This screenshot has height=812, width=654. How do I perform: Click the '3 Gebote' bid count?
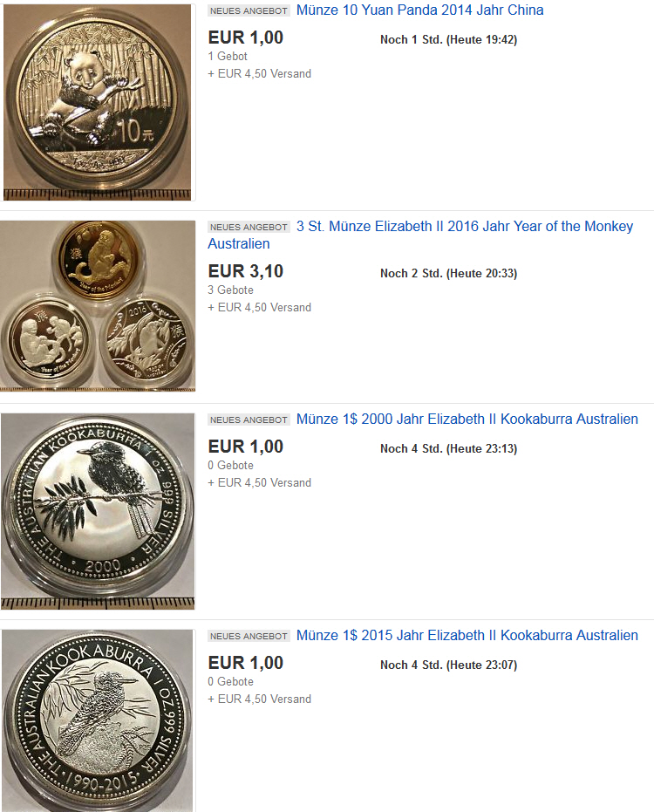(x=230, y=290)
